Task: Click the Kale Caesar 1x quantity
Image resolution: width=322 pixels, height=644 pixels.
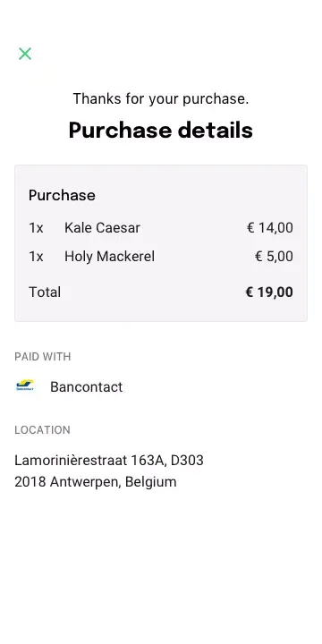Action: click(36, 228)
